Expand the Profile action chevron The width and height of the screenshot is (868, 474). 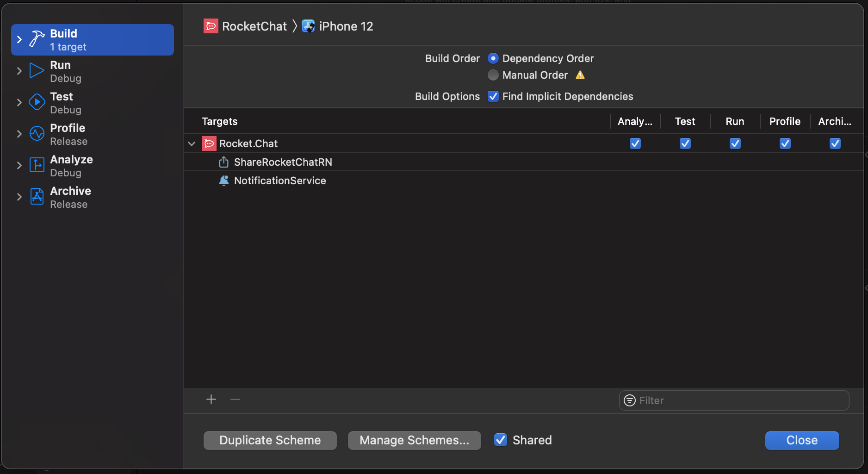point(19,134)
